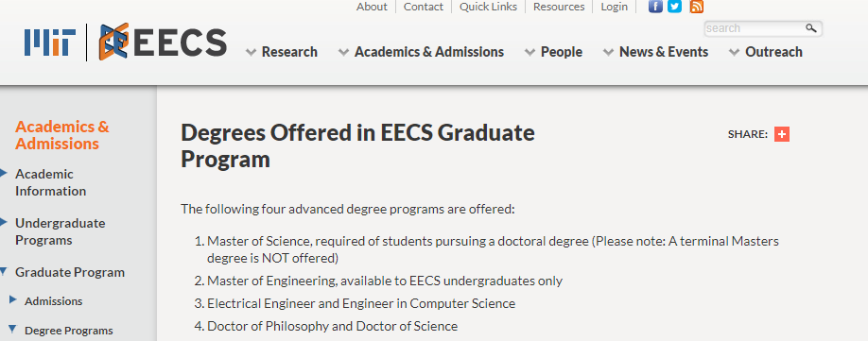Click the About link
The height and width of the screenshot is (341, 868).
372,7
